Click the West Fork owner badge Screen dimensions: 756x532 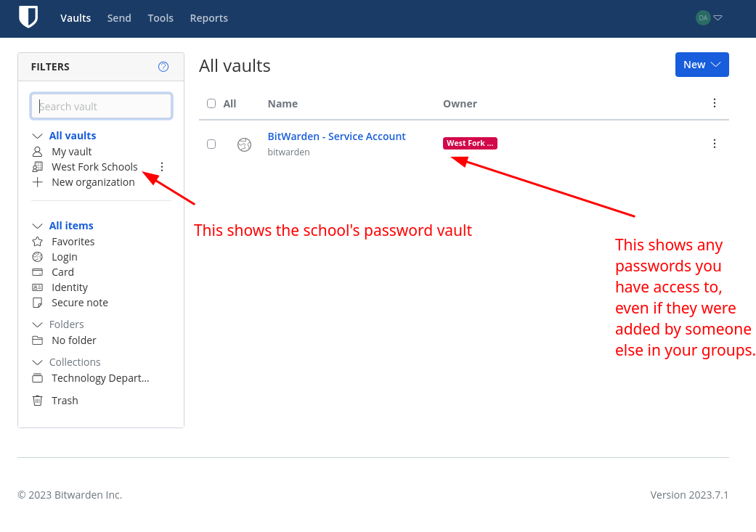470,143
